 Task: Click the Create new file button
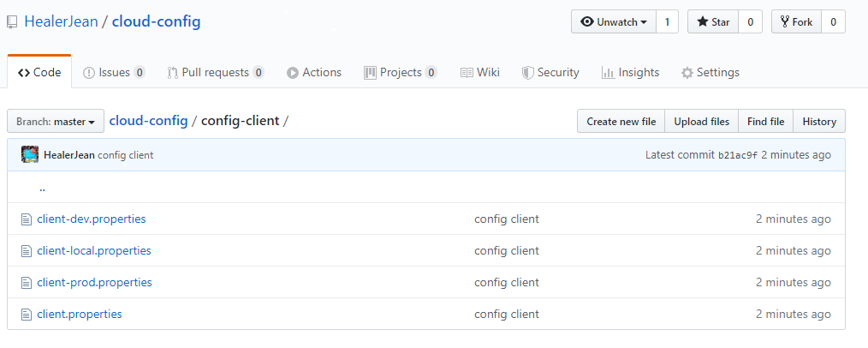tap(621, 122)
